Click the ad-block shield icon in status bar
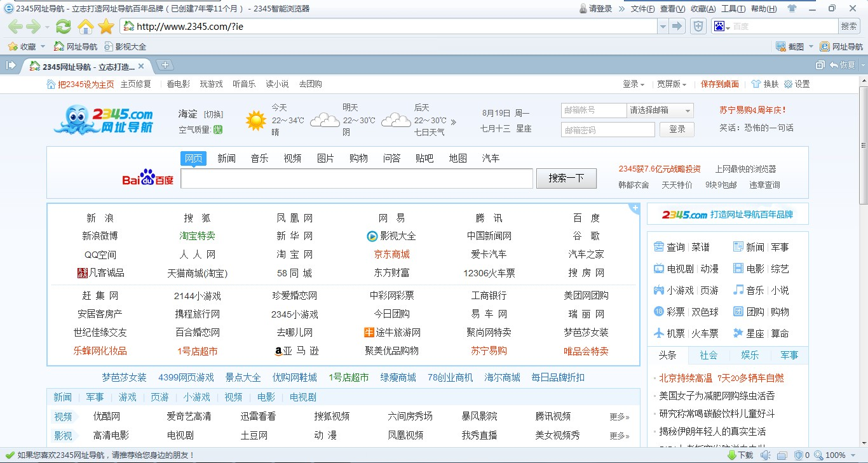 (798, 455)
